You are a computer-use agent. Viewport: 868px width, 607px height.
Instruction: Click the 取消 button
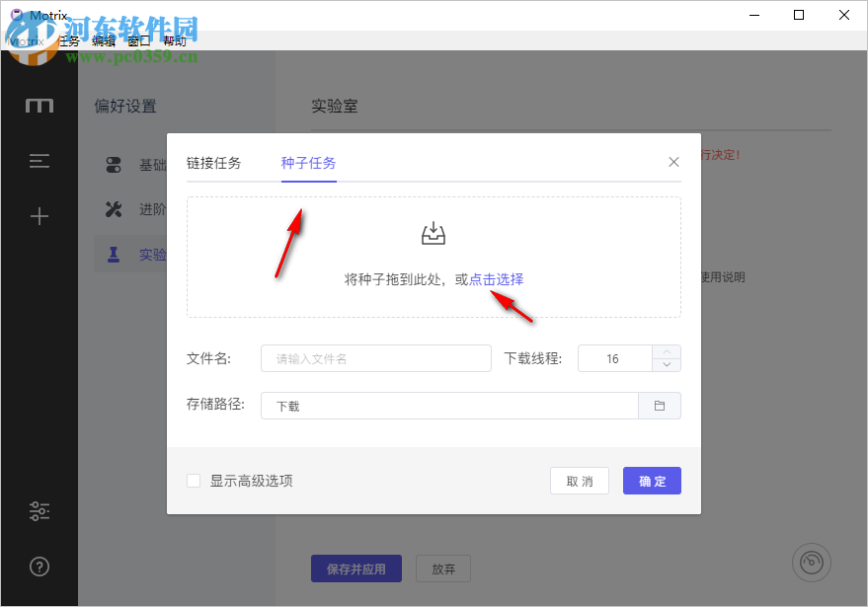(x=580, y=481)
